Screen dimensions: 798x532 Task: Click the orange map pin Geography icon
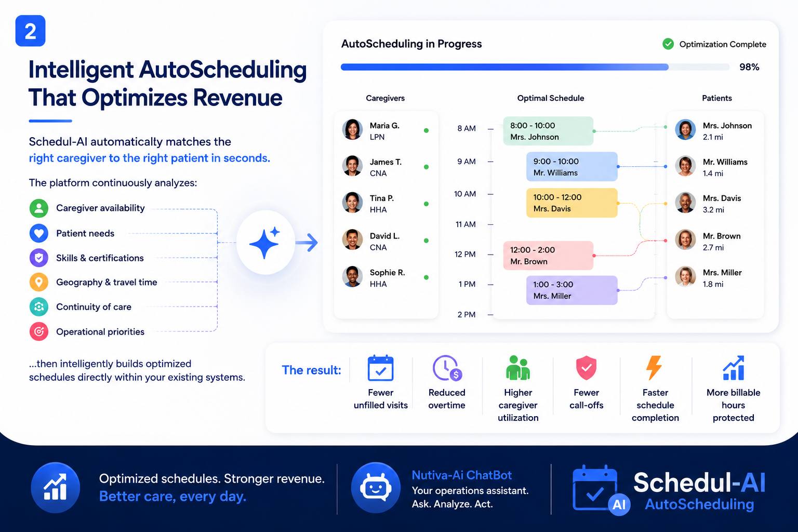(x=39, y=282)
